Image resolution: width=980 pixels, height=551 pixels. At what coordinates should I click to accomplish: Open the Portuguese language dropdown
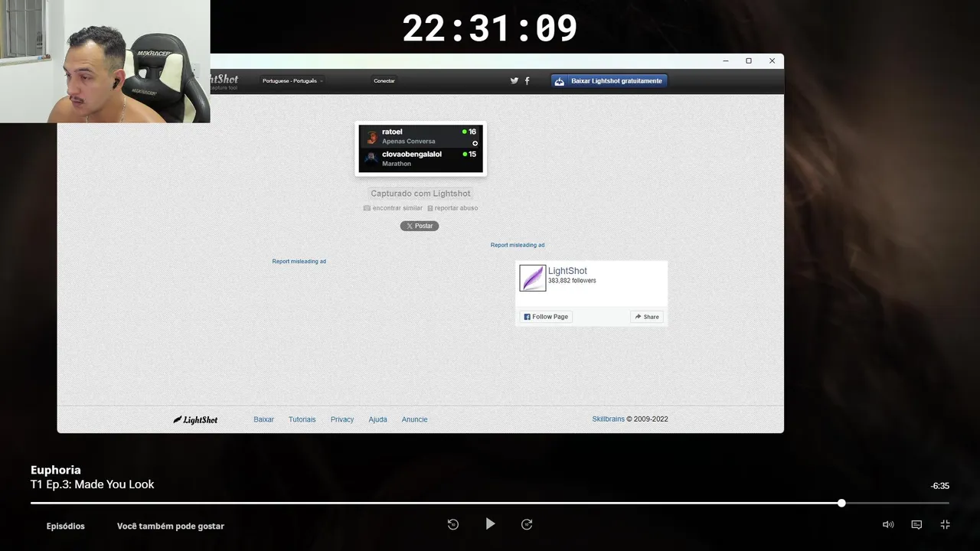292,80
